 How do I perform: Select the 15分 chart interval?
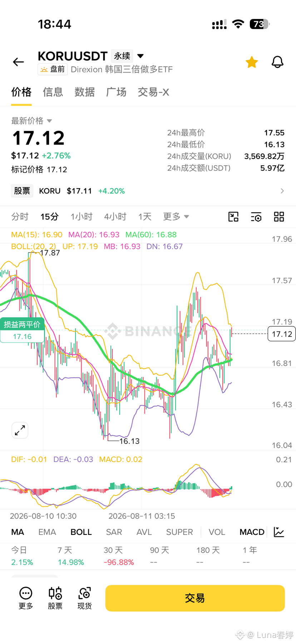point(49,217)
